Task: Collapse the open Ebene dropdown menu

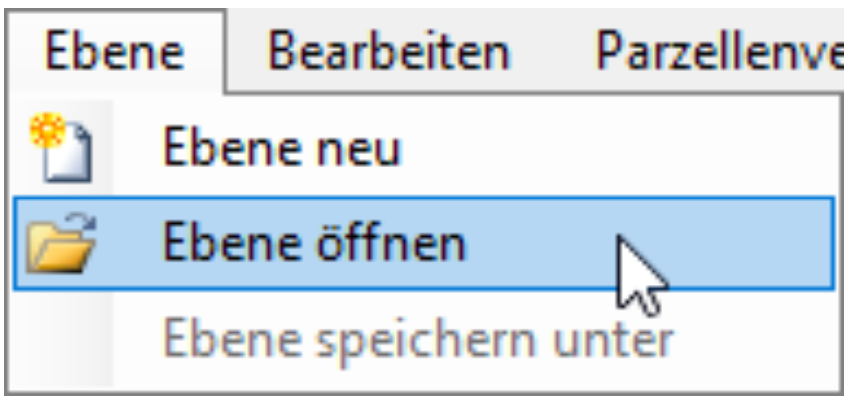Action: point(116,50)
